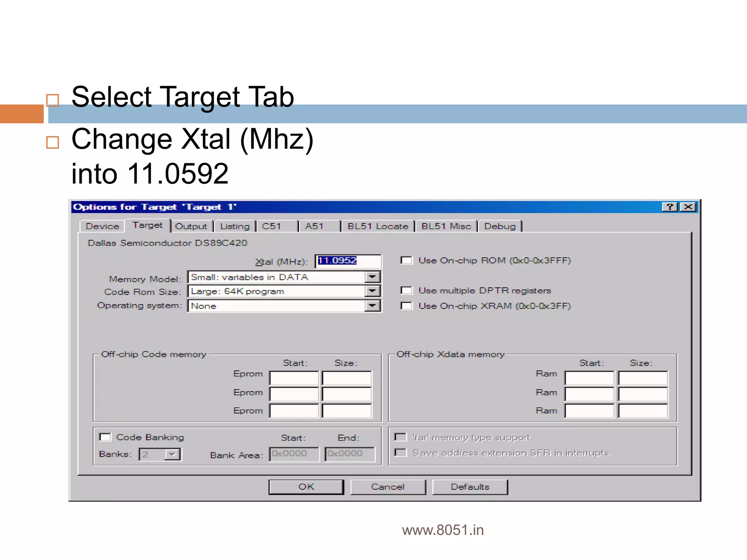Click the Xtal (MHz) input field
The image size is (747, 560).
coord(348,261)
